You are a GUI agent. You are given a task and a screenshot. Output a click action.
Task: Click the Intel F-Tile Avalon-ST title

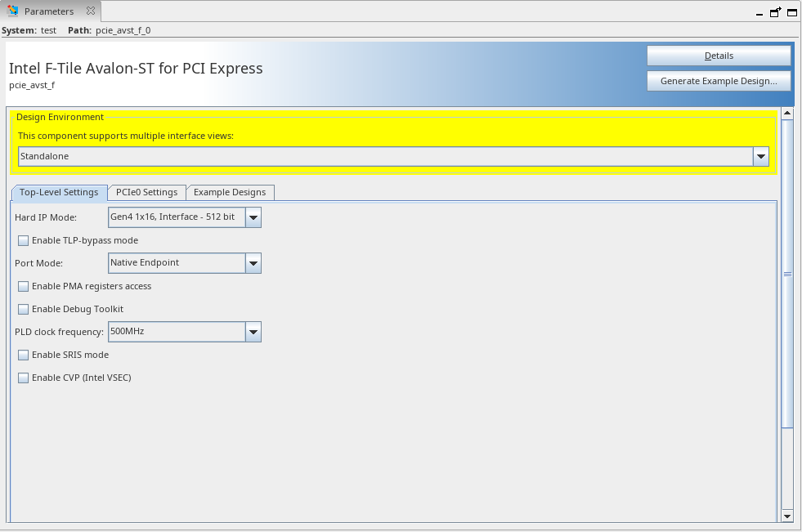(136, 68)
